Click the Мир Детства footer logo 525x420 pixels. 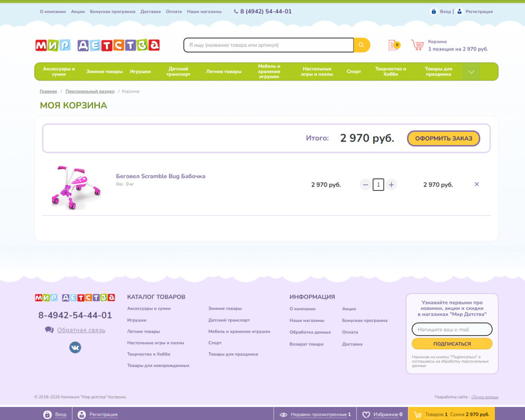pyautogui.click(x=75, y=297)
